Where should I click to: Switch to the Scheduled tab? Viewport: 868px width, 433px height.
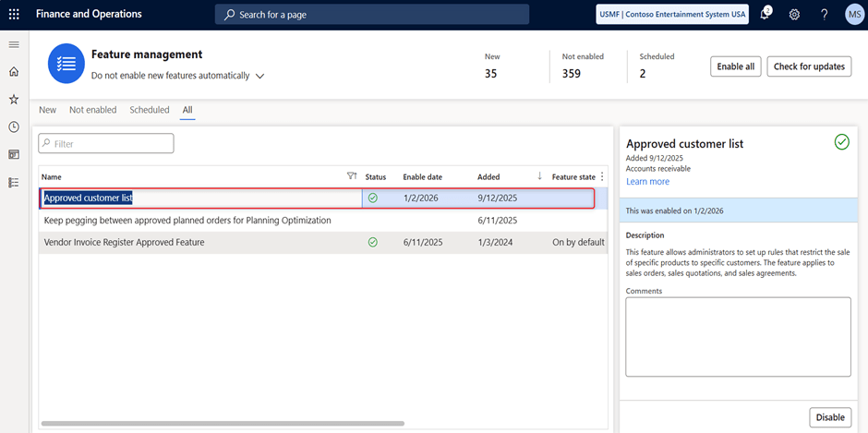pyautogui.click(x=150, y=110)
